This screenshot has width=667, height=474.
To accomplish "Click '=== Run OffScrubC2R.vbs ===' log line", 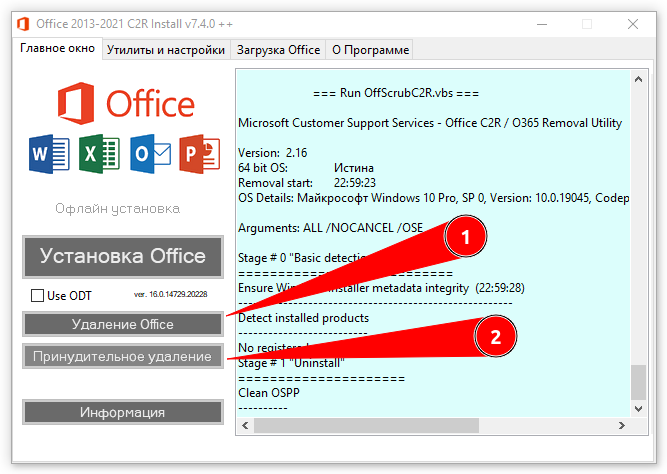I will [x=396, y=93].
